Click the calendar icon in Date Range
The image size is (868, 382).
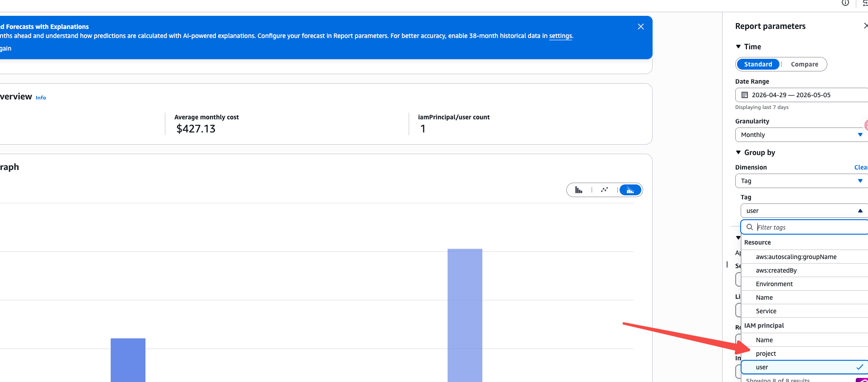pos(745,95)
